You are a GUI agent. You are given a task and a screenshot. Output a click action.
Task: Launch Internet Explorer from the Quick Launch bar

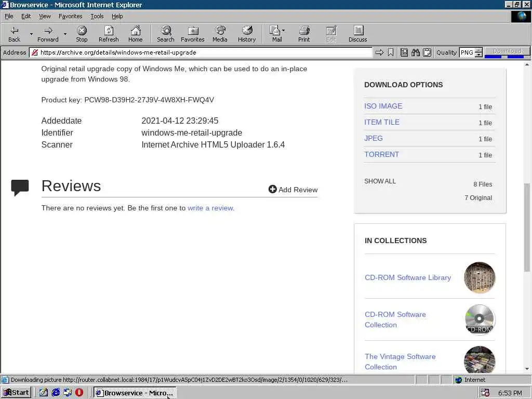56,393
